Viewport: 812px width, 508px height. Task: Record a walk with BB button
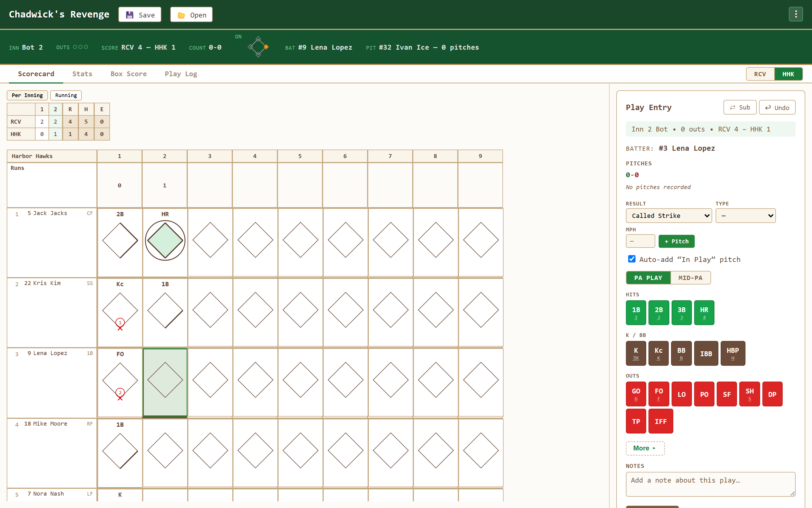pyautogui.click(x=681, y=353)
